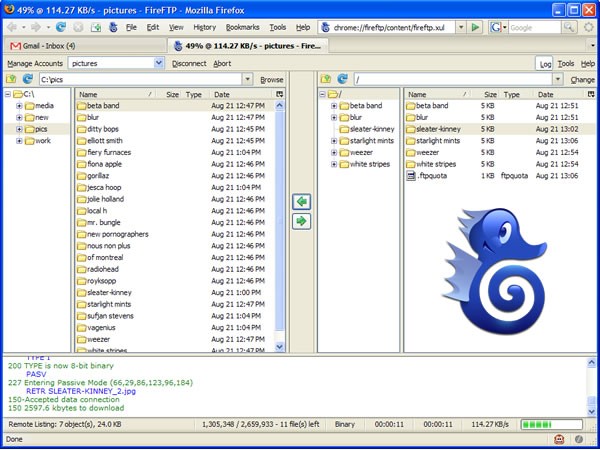Viewport: 600px width, 450px height.
Task: Click the greyed-out stop loading icon
Action: tap(78, 28)
